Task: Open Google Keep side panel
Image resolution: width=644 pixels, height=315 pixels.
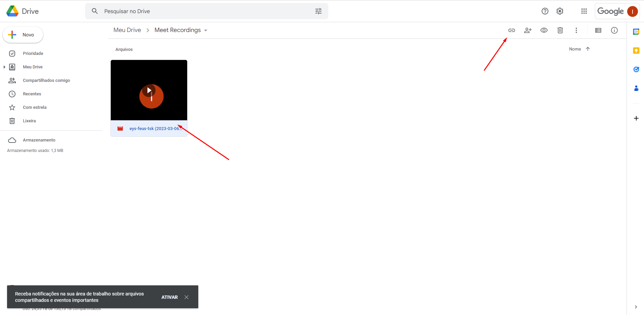Action: point(636,51)
